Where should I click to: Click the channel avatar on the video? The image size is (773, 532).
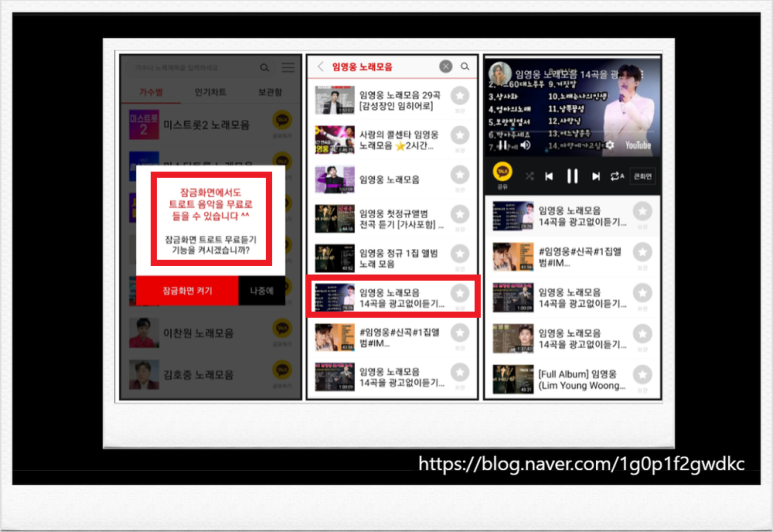tap(500, 73)
